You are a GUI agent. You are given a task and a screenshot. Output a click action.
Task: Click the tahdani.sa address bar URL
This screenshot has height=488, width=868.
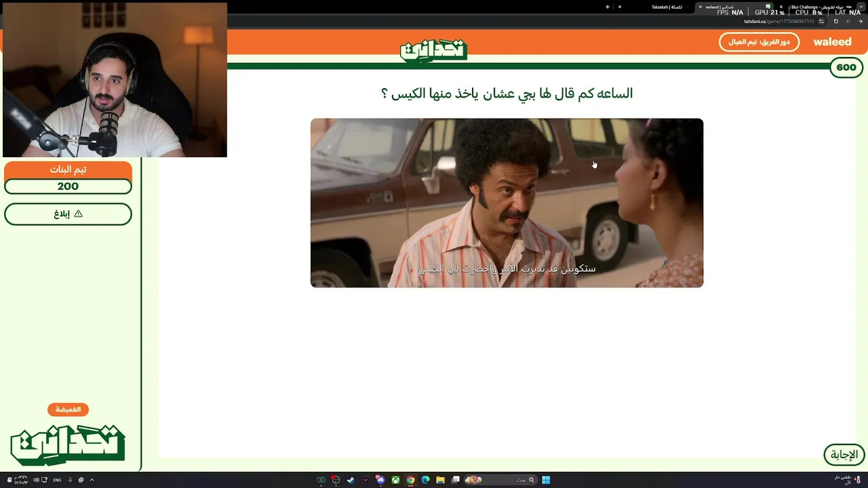[778, 21]
